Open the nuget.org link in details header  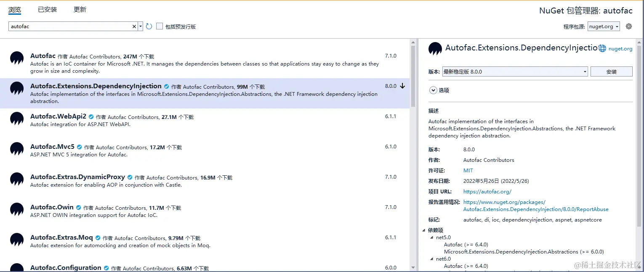click(620, 49)
